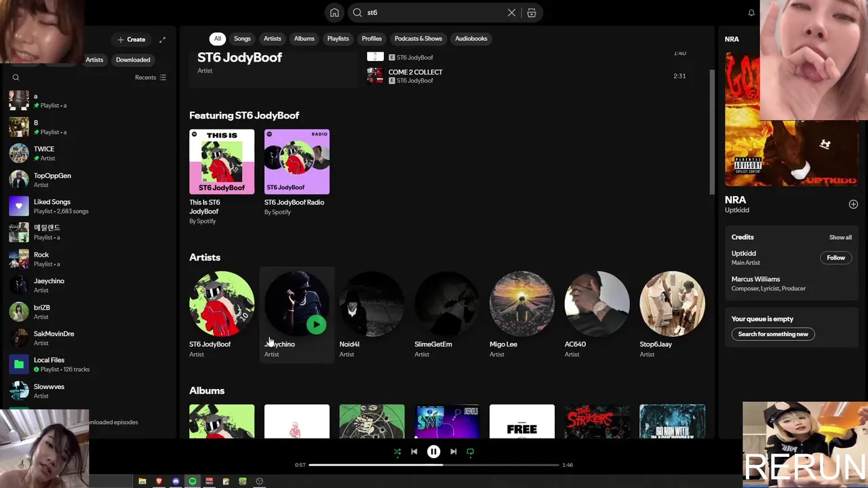This screenshot has width=868, height=488.
Task: Click the main results vertical scrollbar
Action: coord(712,132)
